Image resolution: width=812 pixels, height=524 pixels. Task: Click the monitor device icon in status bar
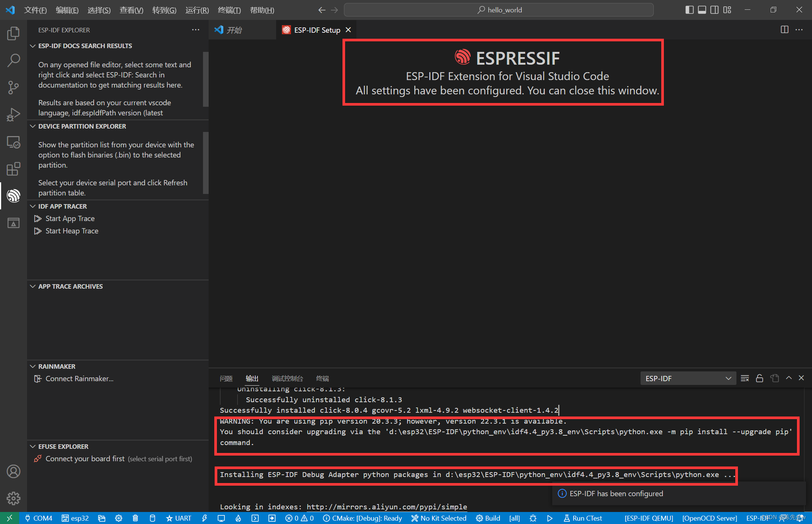click(221, 518)
